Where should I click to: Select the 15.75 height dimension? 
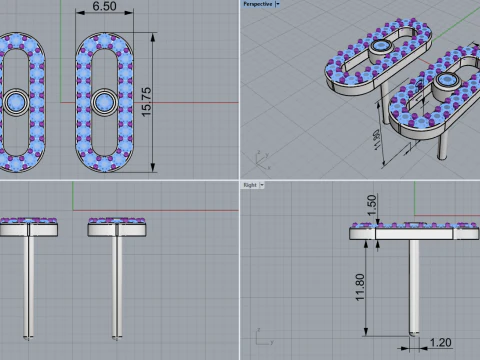point(146,102)
